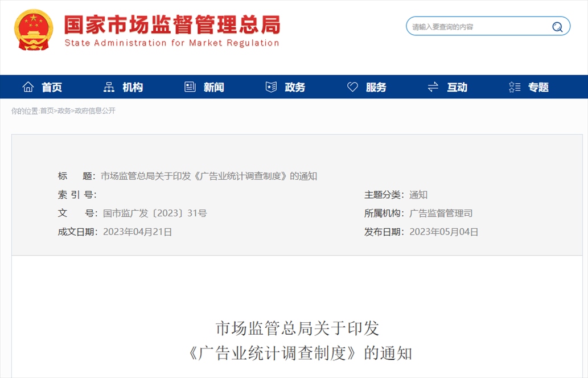The width and height of the screenshot is (588, 378).
Task: Click the 国家市场监督管理总局 site title
Action: (x=172, y=26)
